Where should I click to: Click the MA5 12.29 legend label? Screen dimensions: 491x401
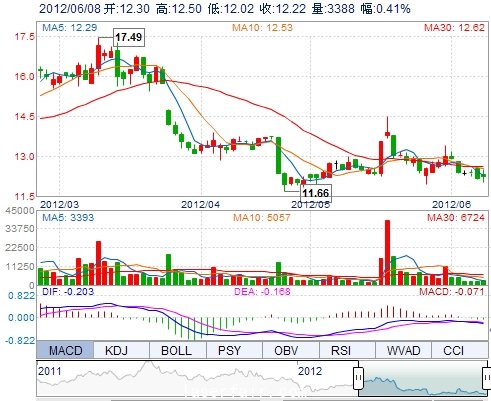tap(70, 27)
